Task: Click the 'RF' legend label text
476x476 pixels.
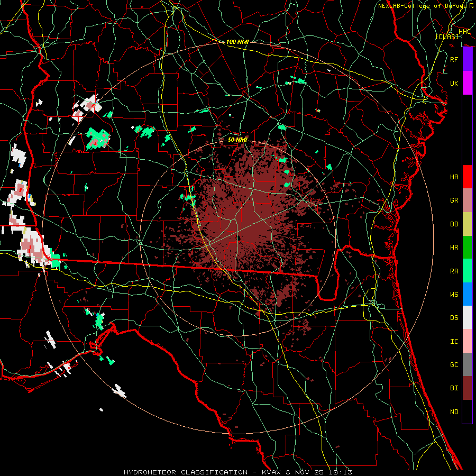Action: (x=454, y=59)
